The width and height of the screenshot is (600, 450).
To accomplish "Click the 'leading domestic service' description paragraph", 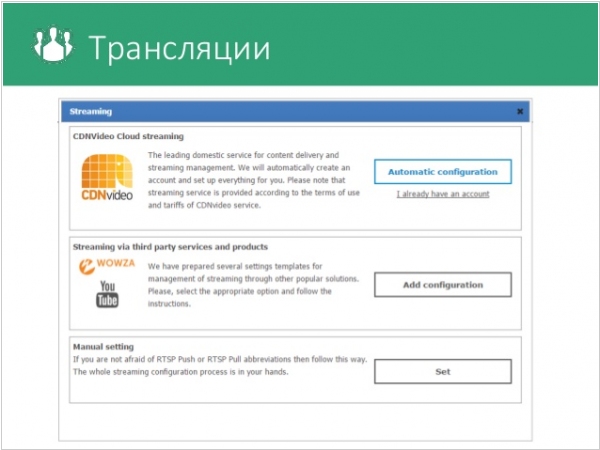I will pyautogui.click(x=254, y=180).
